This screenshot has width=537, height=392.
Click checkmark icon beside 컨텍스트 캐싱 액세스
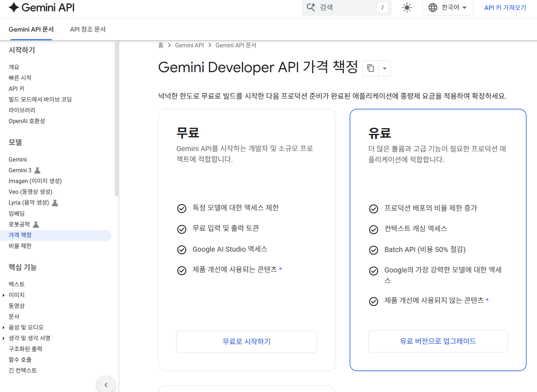374,229
